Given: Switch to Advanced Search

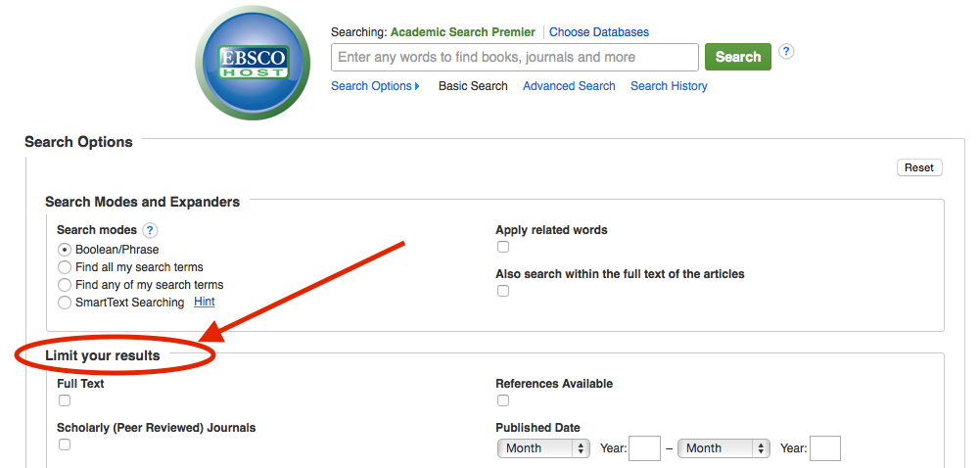Looking at the screenshot, I should tap(569, 86).
